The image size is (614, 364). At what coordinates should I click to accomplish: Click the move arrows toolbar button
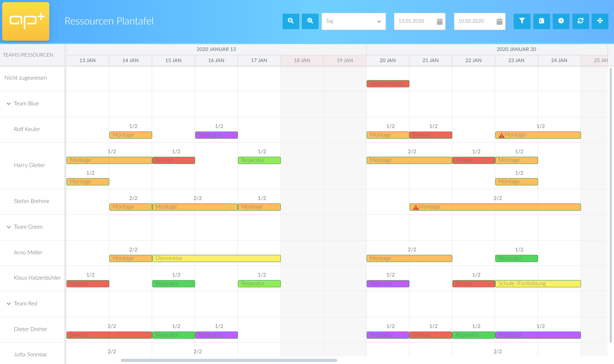coord(600,21)
